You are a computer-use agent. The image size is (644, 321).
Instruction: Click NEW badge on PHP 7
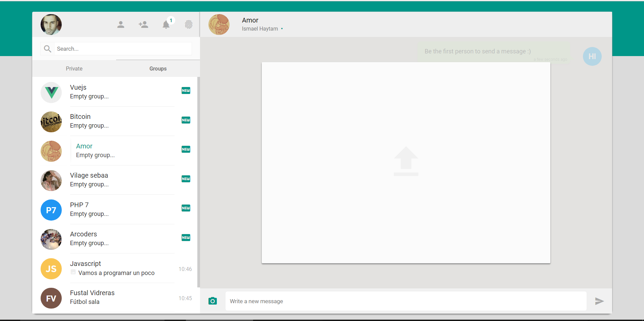[186, 208]
